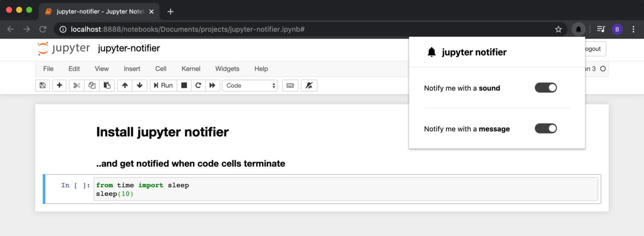This screenshot has width=644, height=236.
Task: Rename the notebook title jupyter-notifier
Action: 129,48
